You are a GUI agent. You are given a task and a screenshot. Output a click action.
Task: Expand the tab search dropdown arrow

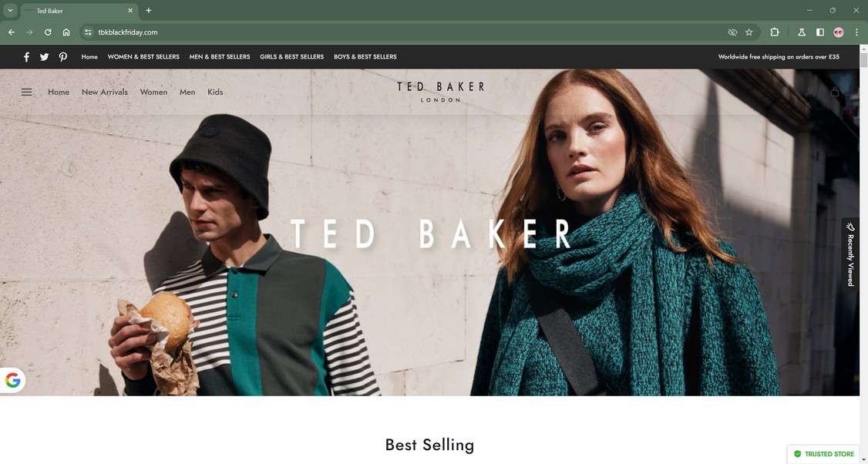10,10
